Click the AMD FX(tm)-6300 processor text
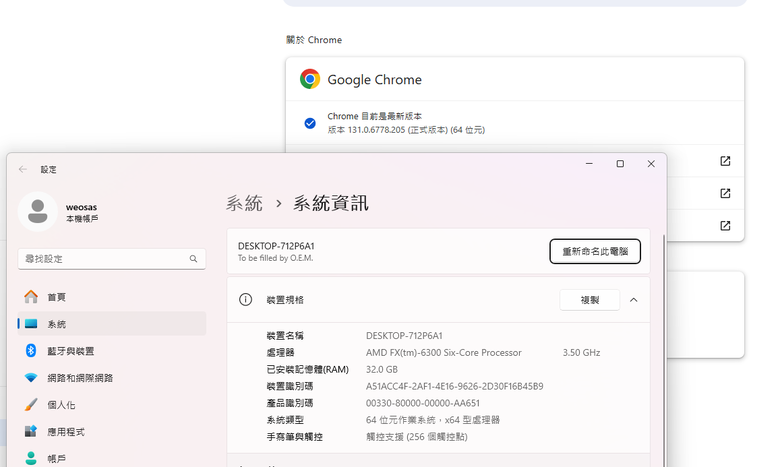Viewport: 780px width, 467px height. (444, 353)
